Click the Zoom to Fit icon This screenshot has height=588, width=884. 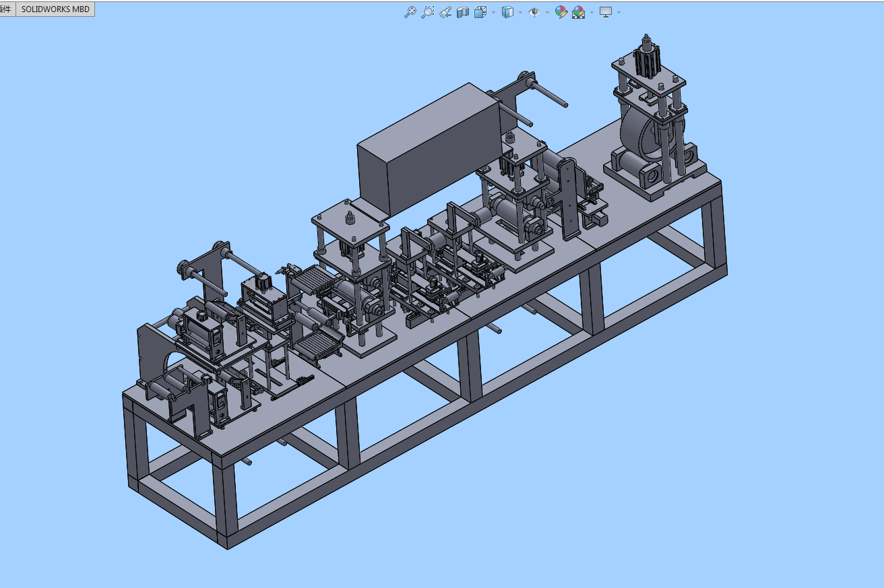pyautogui.click(x=410, y=12)
